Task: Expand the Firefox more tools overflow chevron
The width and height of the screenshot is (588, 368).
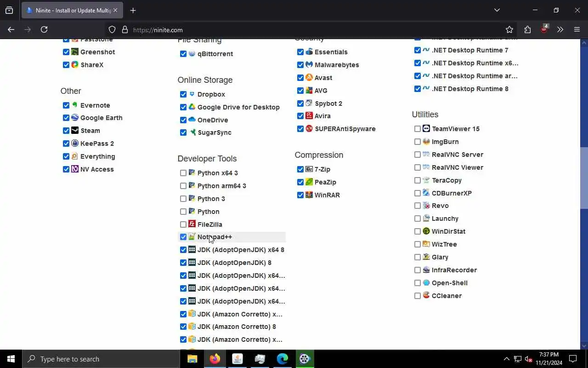Action: click(x=560, y=29)
